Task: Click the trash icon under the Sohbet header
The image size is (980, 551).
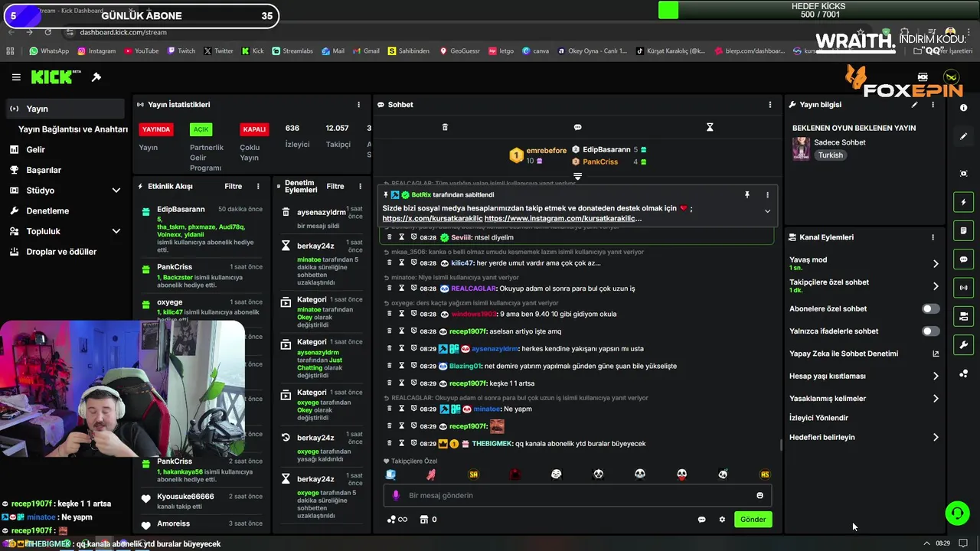Action: [x=445, y=127]
